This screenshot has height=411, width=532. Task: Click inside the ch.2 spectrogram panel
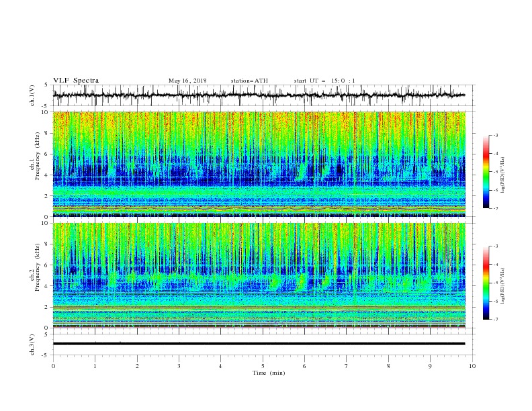[259, 275]
